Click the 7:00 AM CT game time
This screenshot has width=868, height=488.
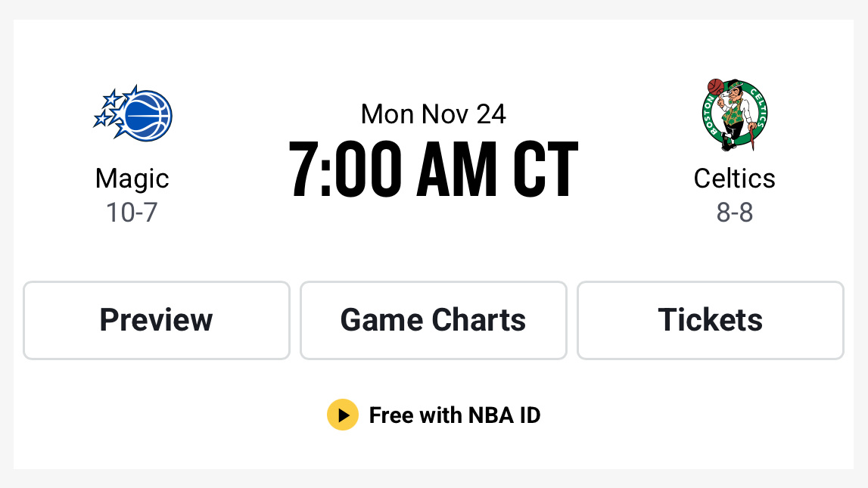tap(433, 168)
